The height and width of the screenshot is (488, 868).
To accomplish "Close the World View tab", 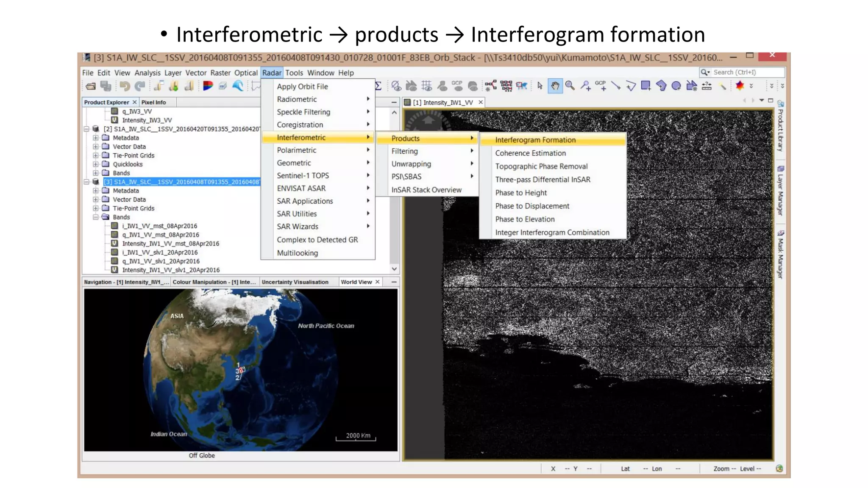I will pyautogui.click(x=377, y=282).
